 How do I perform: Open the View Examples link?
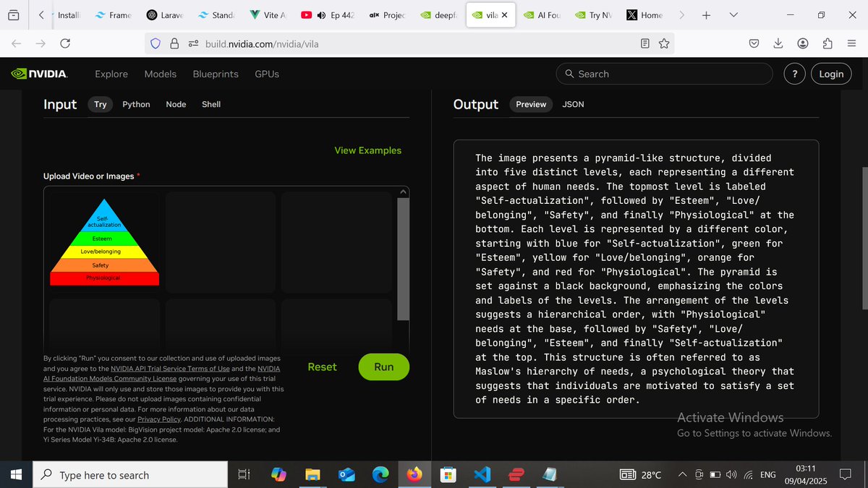tap(367, 150)
